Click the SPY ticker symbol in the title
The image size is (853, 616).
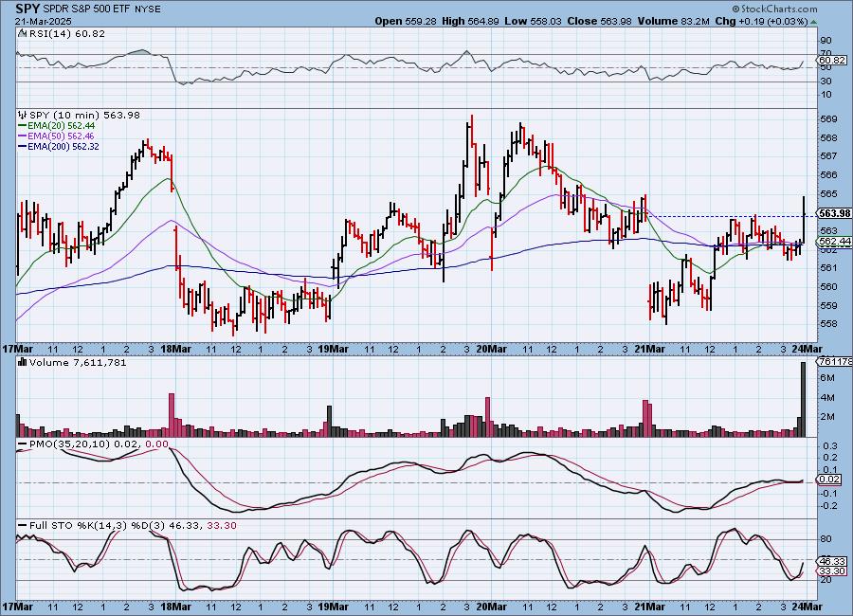[27, 9]
